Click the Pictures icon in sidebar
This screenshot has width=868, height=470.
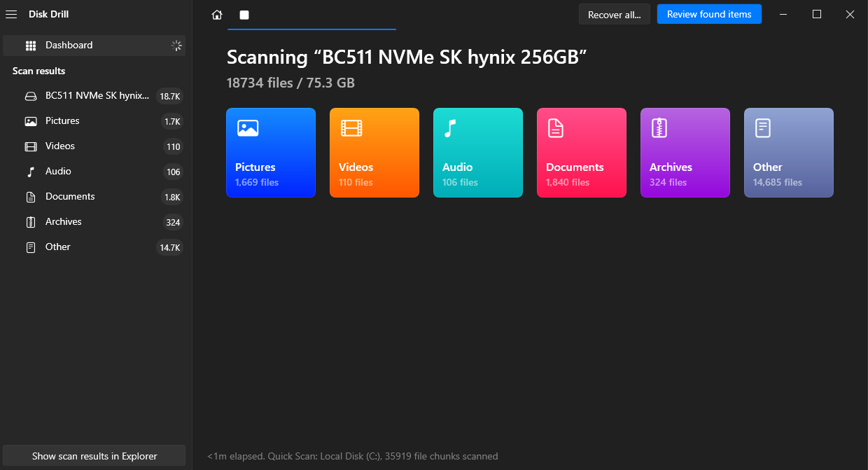tap(31, 121)
